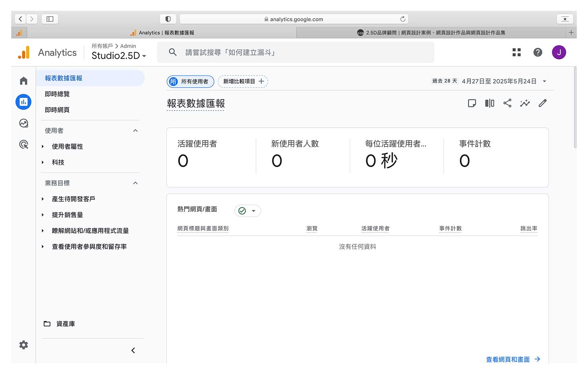Image resolution: width=588 pixels, height=374 pixels.
Task: Open the Help question mark icon
Action: pos(538,52)
